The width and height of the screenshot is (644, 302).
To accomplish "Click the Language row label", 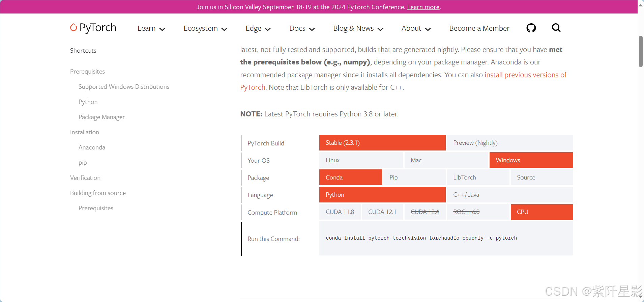I will [260, 195].
